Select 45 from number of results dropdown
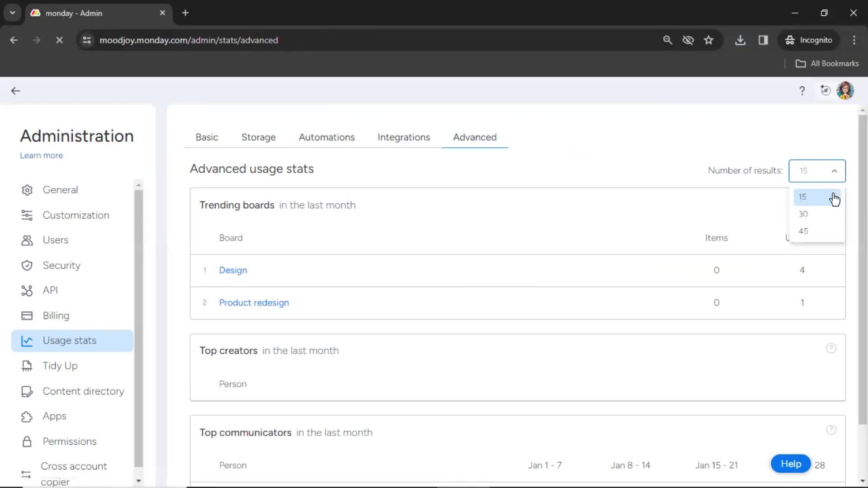The image size is (868, 488). point(804,231)
